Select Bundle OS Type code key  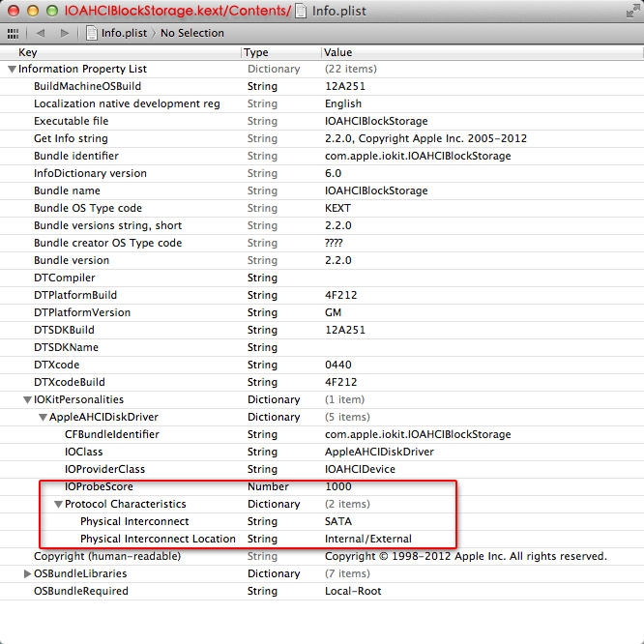pos(88,208)
